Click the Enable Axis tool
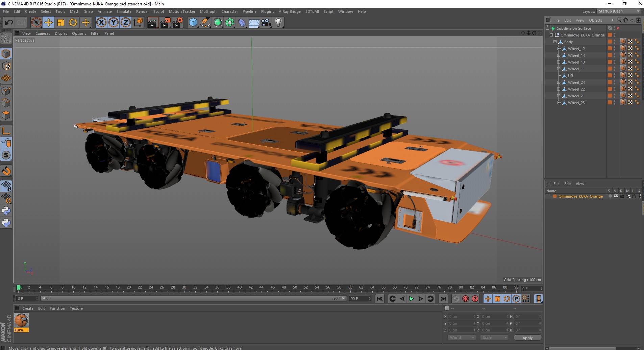 pyautogui.click(x=6, y=131)
